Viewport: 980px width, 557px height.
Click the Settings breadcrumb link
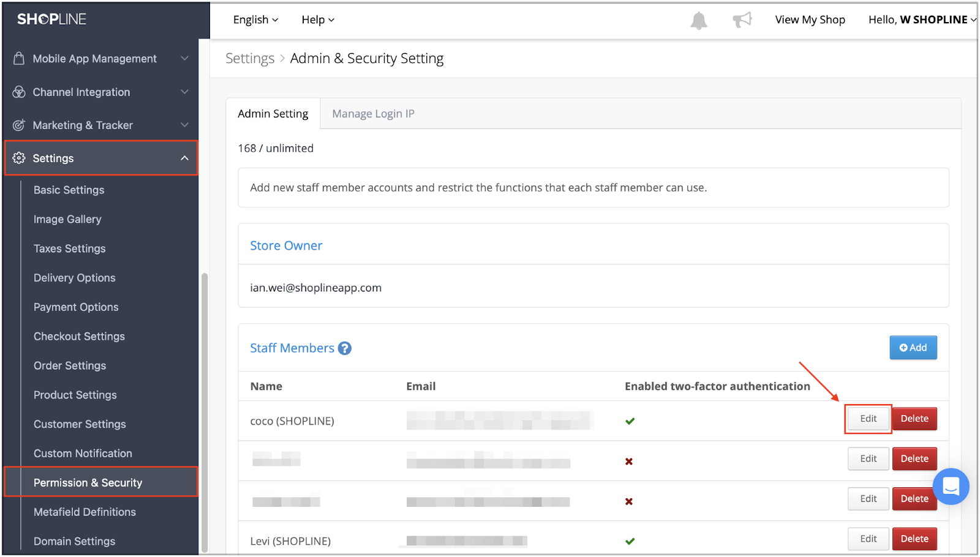coord(250,58)
